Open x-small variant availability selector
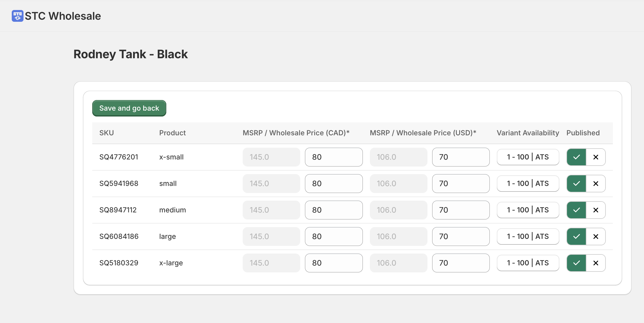Screen dimensions: 644x323 click(528, 157)
